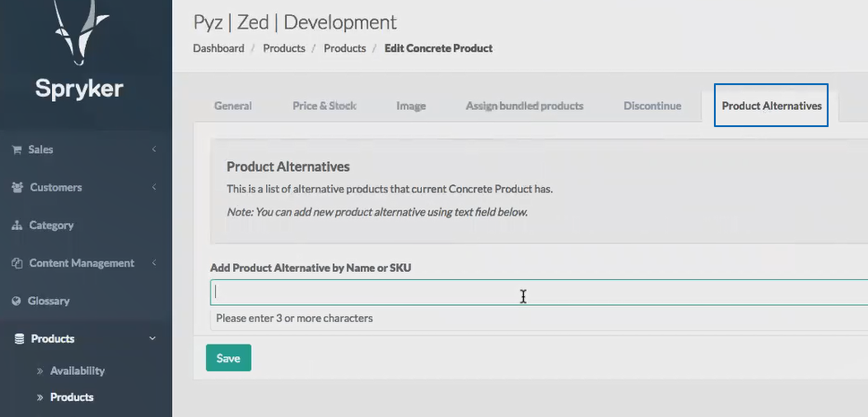Switch to the Image tab
Viewport: 868px width, 417px height.
411,106
